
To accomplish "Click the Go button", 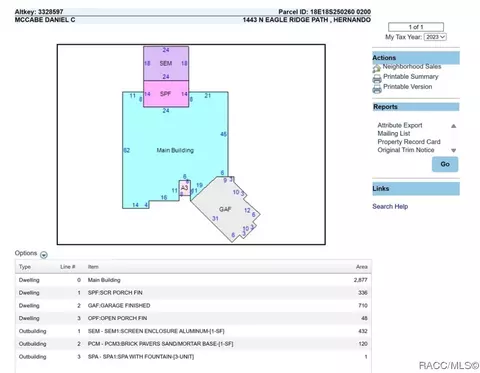I will [x=445, y=164].
